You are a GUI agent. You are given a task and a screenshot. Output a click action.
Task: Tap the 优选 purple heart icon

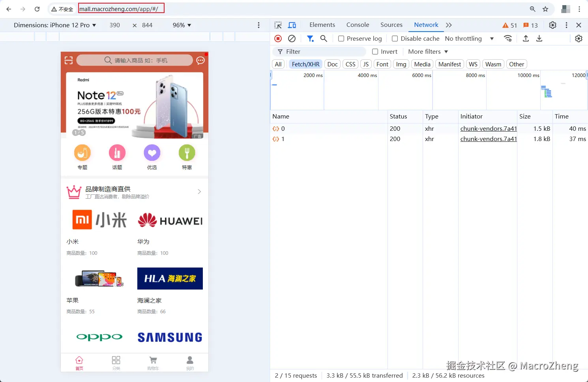[x=152, y=152]
